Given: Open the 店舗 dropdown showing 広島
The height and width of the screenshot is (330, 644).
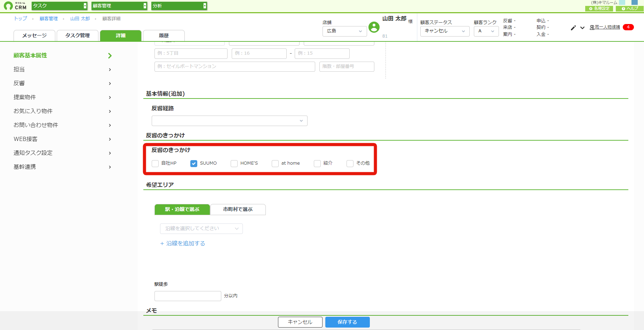Looking at the screenshot, I should [x=344, y=31].
